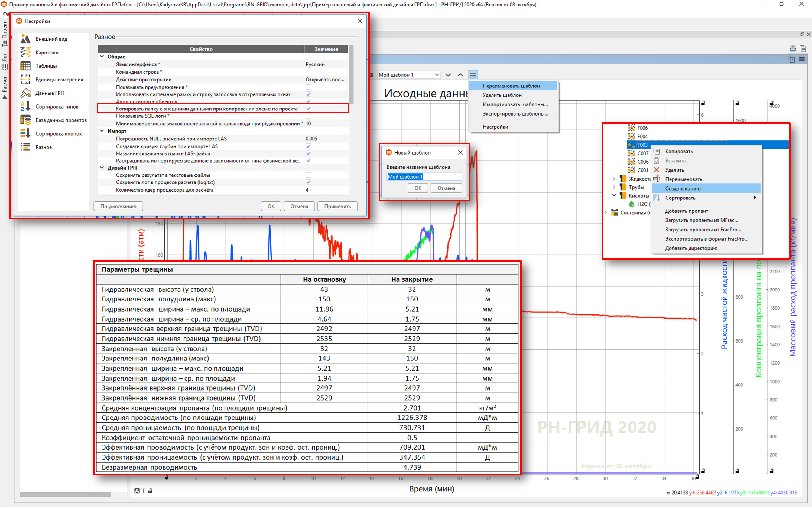Screen dimensions: 812x508
Task: Click the copy icon at panel top right
Action: coord(803,48)
